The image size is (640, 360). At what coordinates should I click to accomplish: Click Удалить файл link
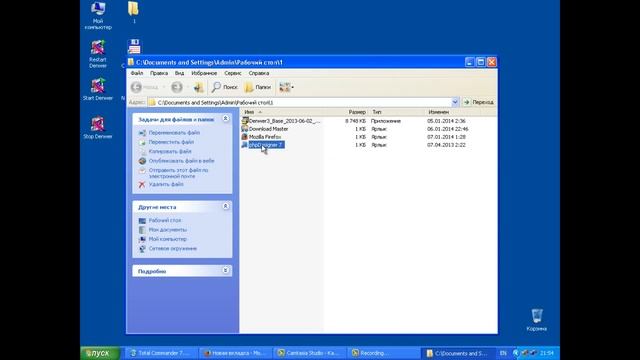166,184
